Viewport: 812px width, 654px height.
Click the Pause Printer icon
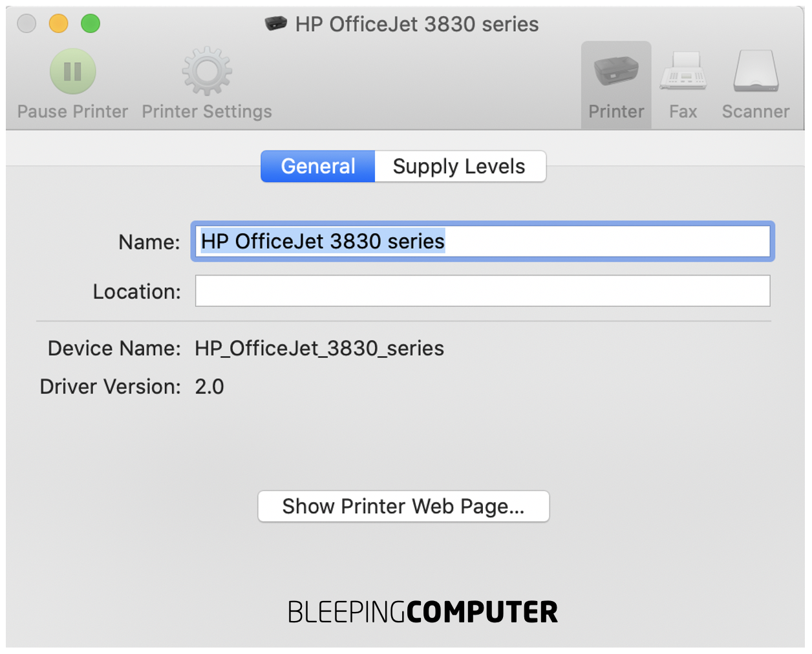tap(72, 71)
